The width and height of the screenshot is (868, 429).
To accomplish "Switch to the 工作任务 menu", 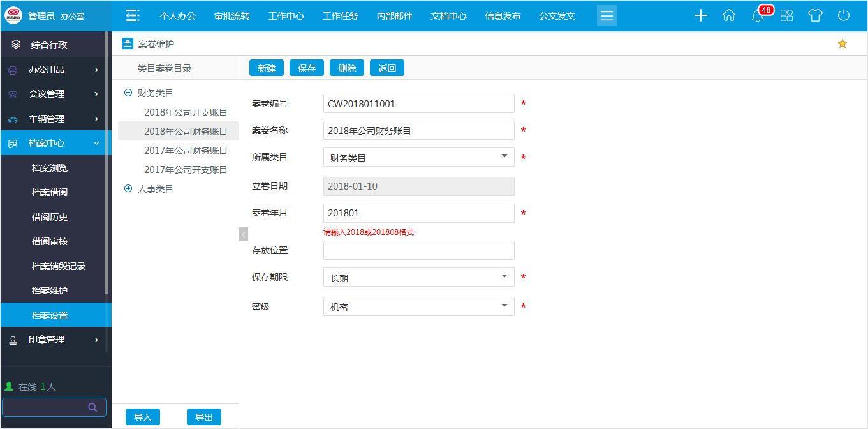I will (340, 15).
